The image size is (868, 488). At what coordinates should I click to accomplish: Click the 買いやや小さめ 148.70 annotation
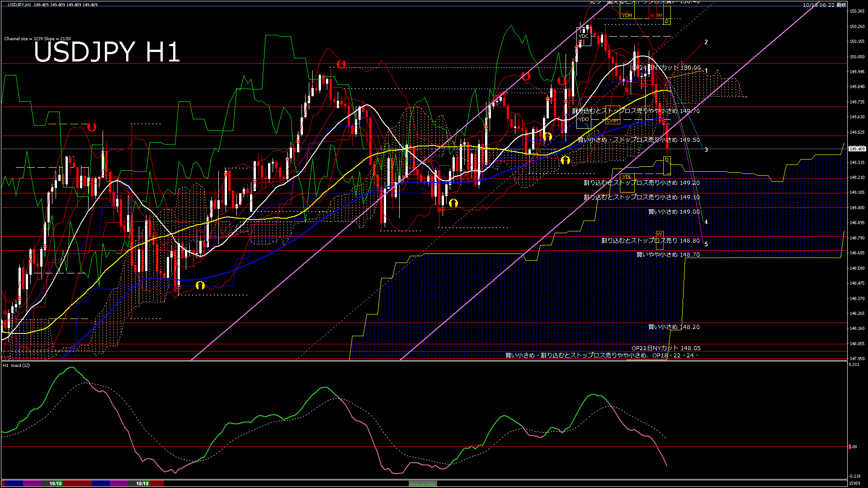[x=668, y=255]
